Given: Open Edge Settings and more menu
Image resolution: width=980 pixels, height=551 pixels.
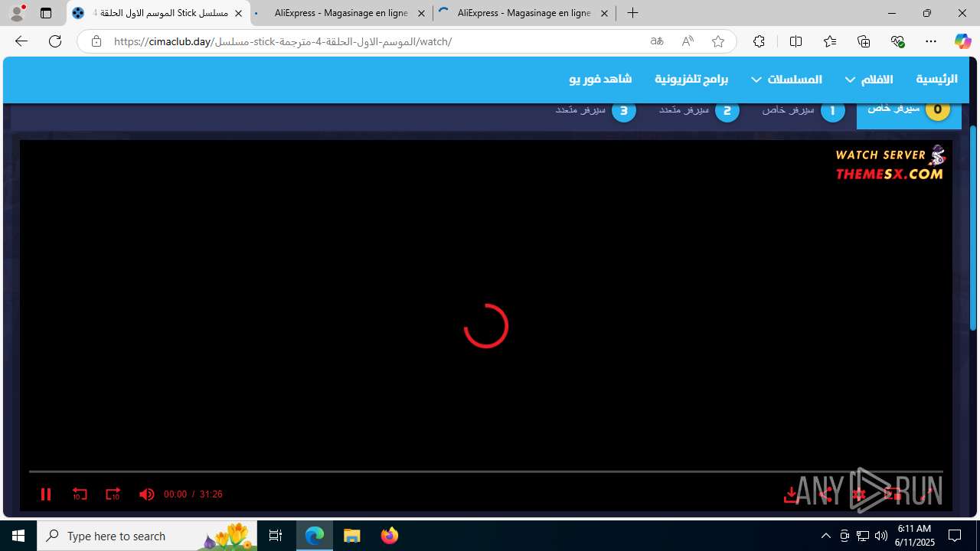Looking at the screenshot, I should (x=931, y=41).
